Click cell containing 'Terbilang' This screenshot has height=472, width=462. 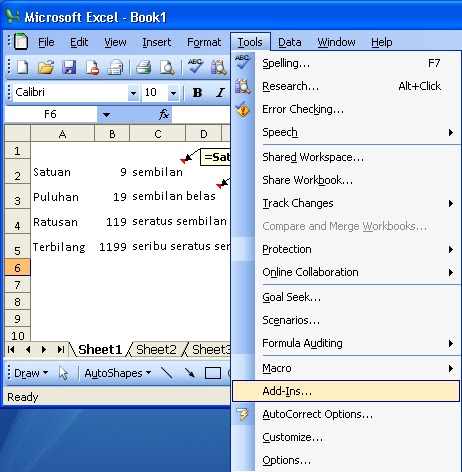point(62,247)
